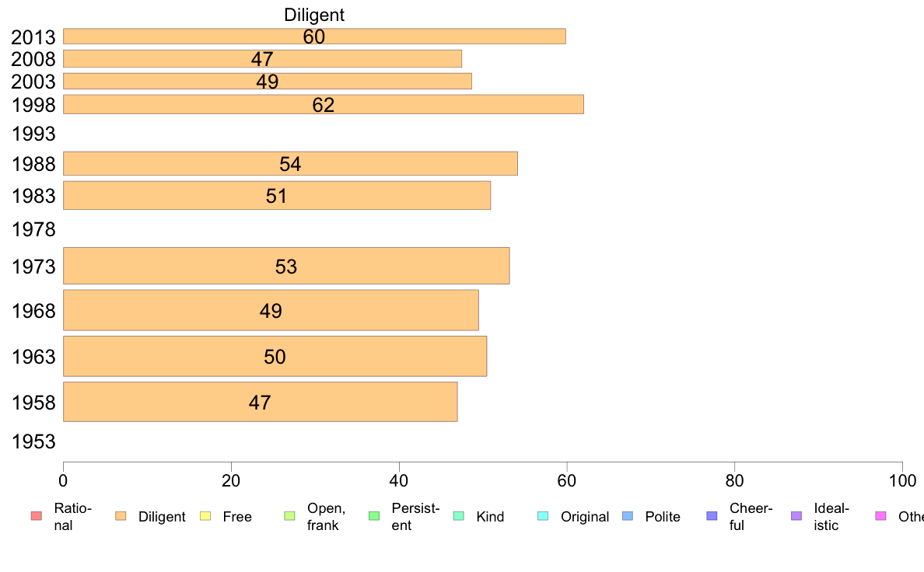Screen dimensions: 924x572
Task: Click the 1988 bar labeled 54
Action: click(291, 163)
